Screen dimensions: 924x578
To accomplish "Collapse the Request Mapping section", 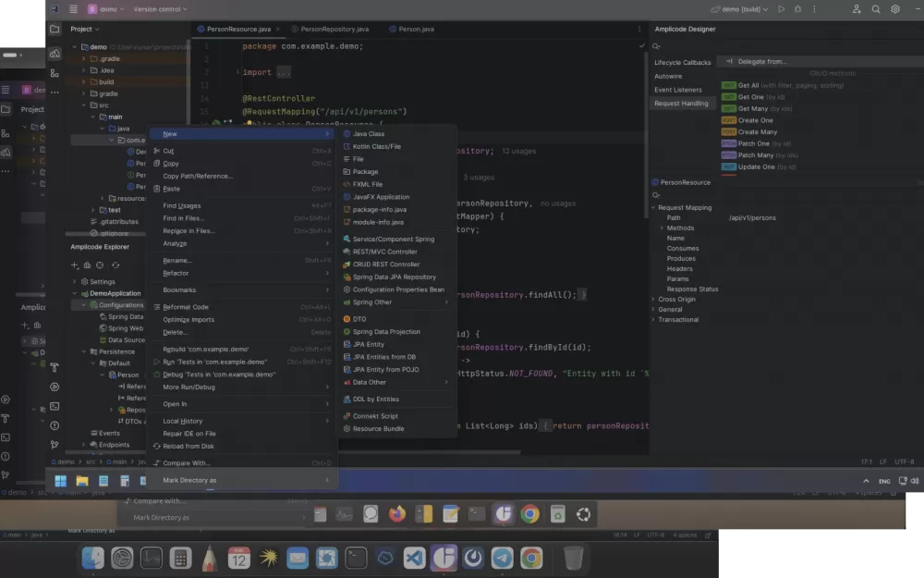I will tap(653, 207).
